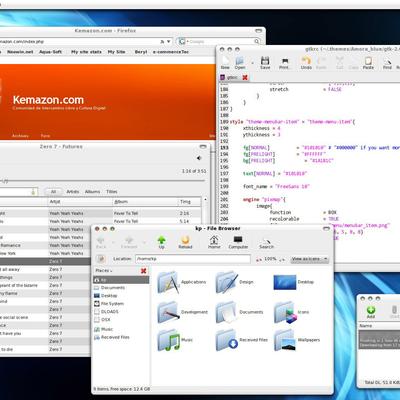The height and width of the screenshot is (400, 400).
Task: Open the My site stats bookmark
Action: pos(86,52)
